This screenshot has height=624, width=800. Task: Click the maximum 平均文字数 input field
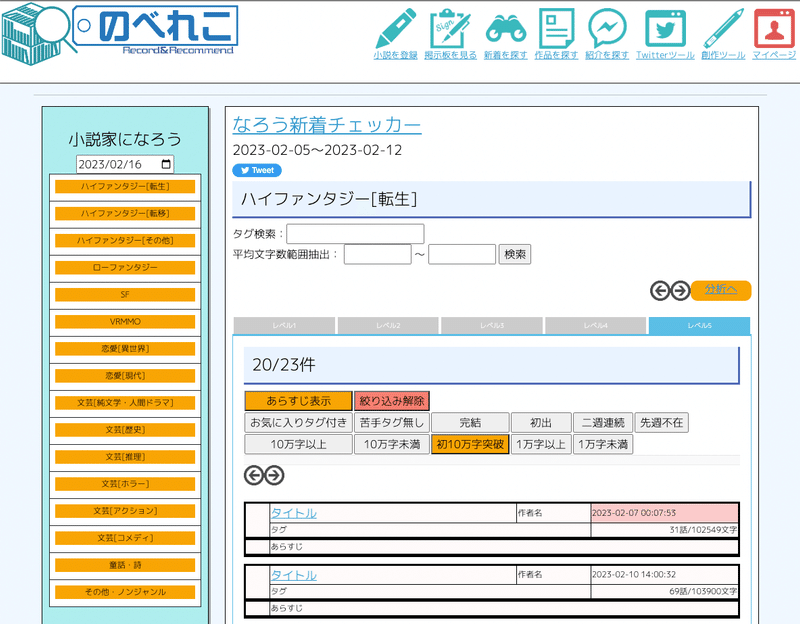[462, 254]
